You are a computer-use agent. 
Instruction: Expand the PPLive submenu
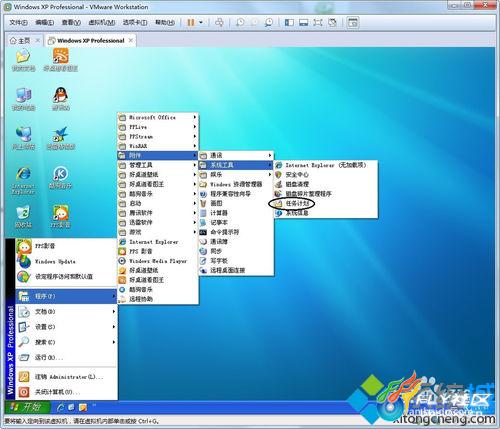coord(158,127)
